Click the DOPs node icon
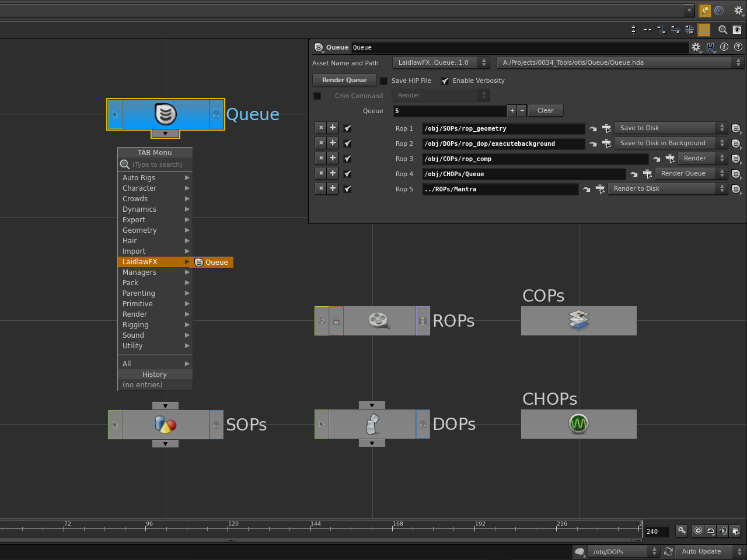 tap(372, 424)
